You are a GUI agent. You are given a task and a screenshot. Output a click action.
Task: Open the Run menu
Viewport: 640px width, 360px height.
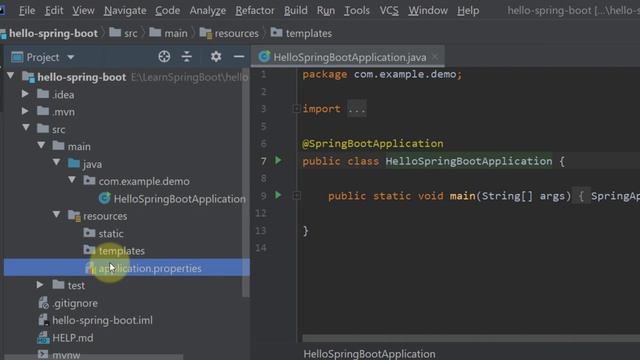pos(326,11)
